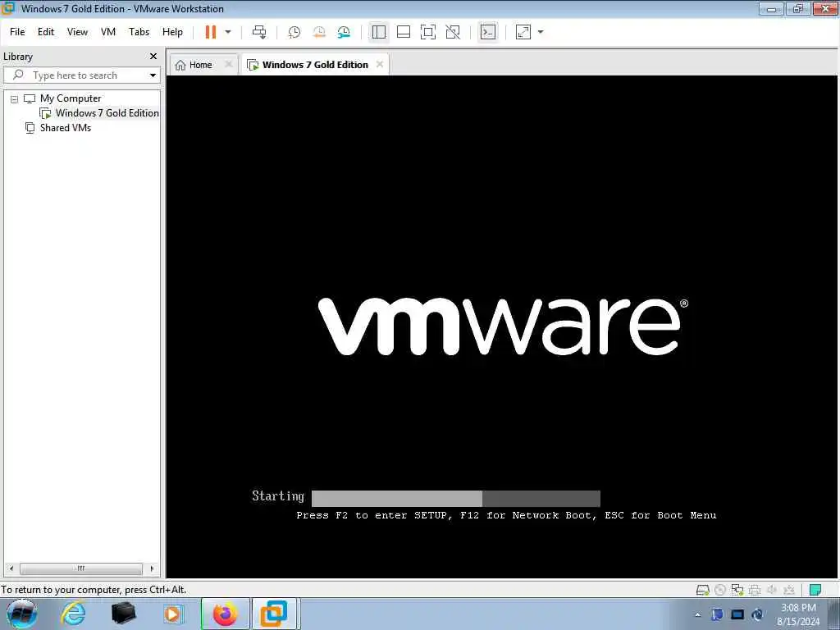Close the Library panel
Image resolution: width=840 pixels, height=630 pixels.
tap(153, 57)
